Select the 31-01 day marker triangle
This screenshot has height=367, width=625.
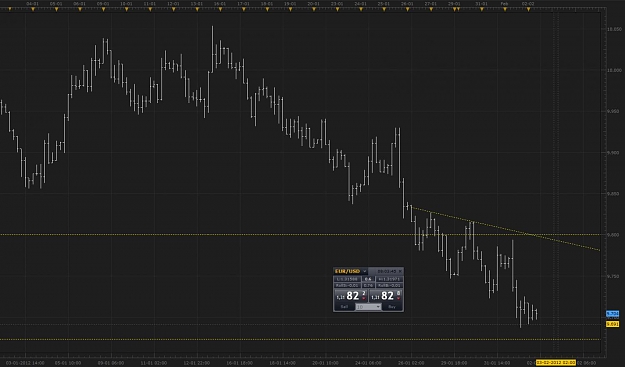[x=482, y=9]
